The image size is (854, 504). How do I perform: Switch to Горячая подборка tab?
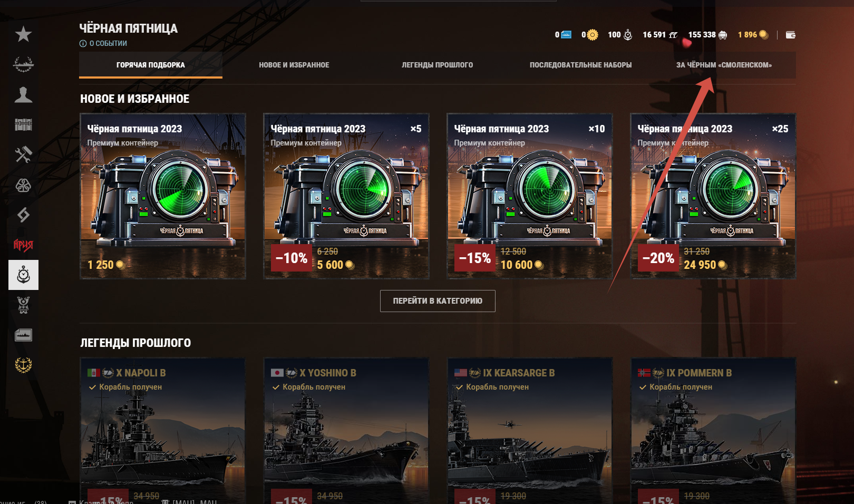[151, 65]
